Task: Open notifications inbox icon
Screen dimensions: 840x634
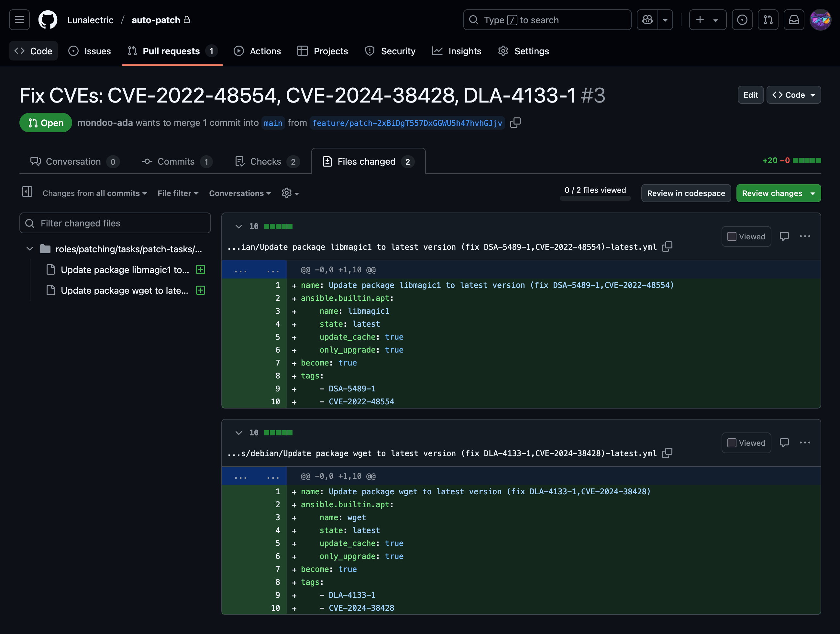Action: [794, 20]
